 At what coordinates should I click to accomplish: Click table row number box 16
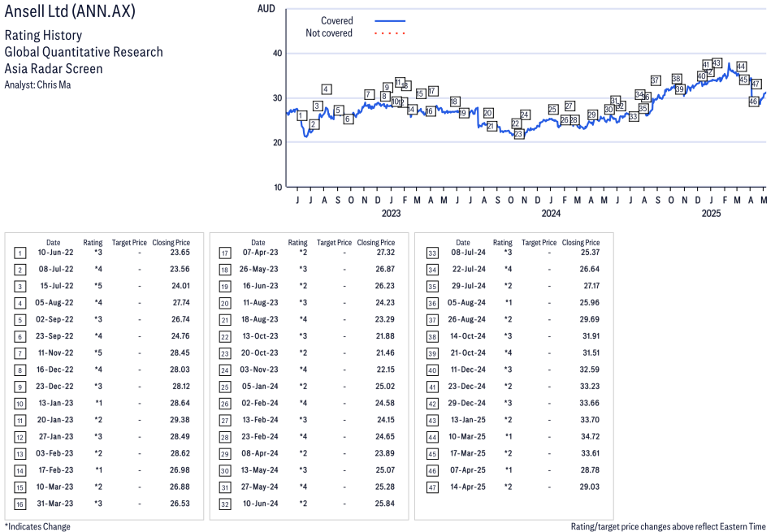click(x=19, y=504)
